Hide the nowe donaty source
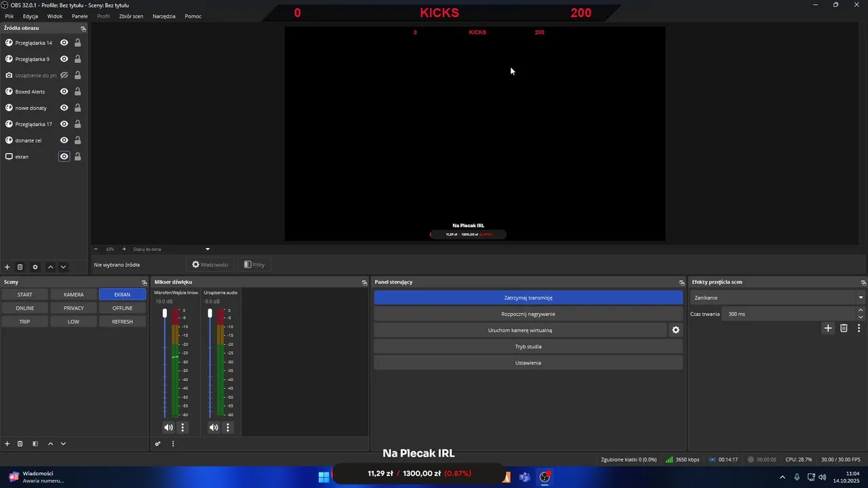Screen dimensions: 868x488 coord(64,108)
